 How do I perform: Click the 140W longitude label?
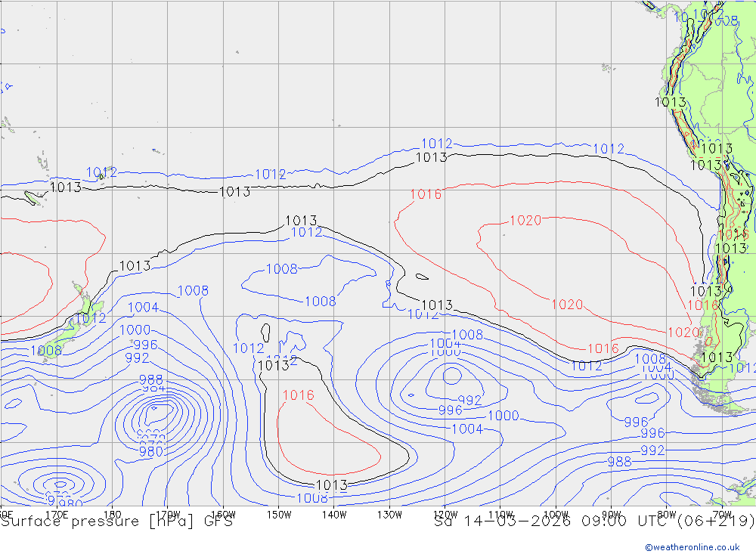click(x=334, y=515)
